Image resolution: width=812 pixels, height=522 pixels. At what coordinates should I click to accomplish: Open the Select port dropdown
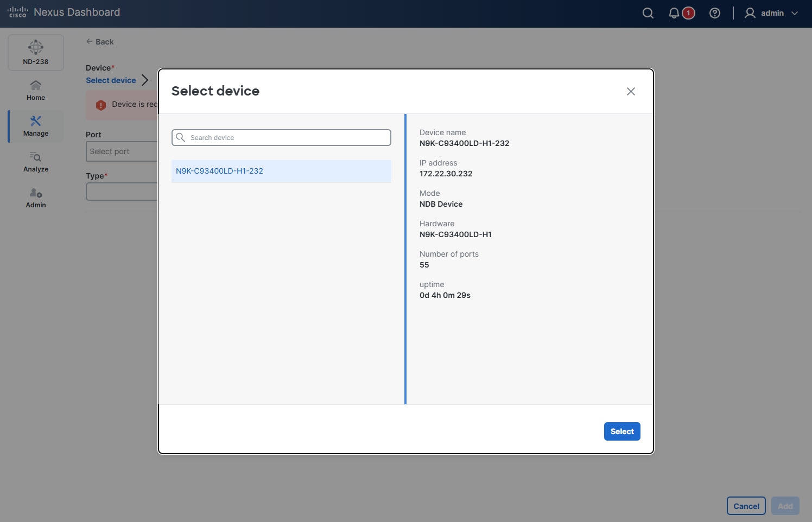click(x=120, y=151)
